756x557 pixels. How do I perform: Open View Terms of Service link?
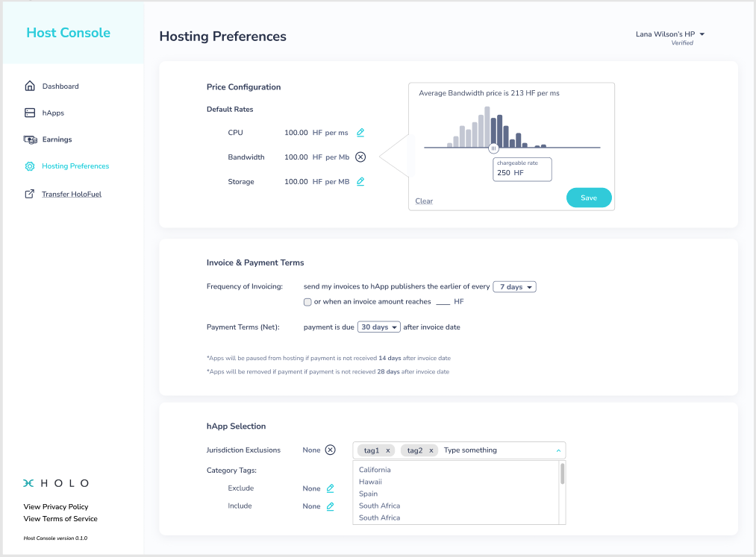click(x=60, y=518)
